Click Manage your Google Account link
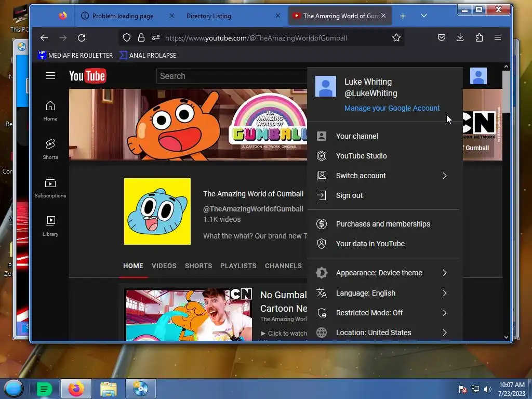 click(x=392, y=108)
